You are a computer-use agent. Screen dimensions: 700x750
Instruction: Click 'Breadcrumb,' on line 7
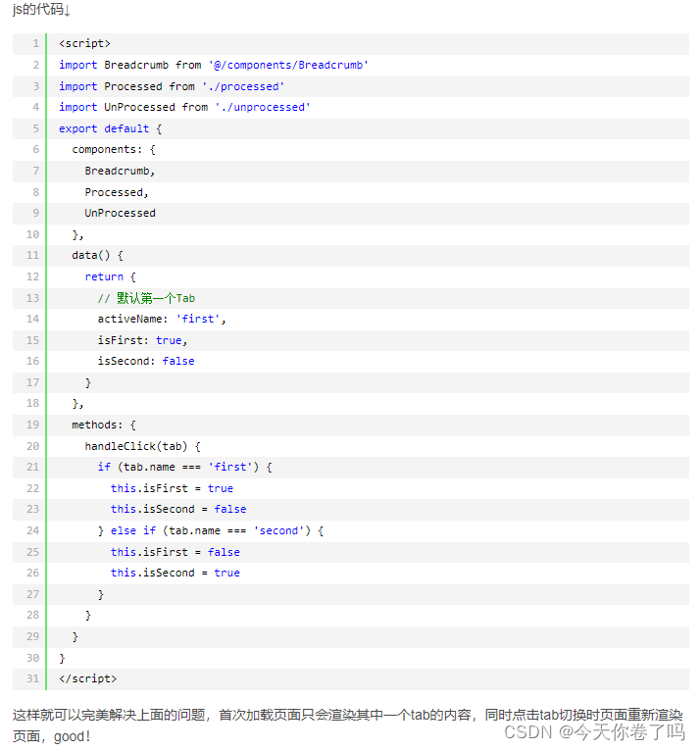(120, 171)
